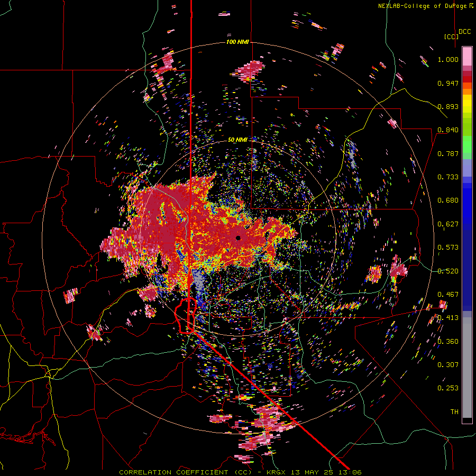Click the pink top segment of the color bar
This screenshot has width=476, height=476.
(x=467, y=57)
